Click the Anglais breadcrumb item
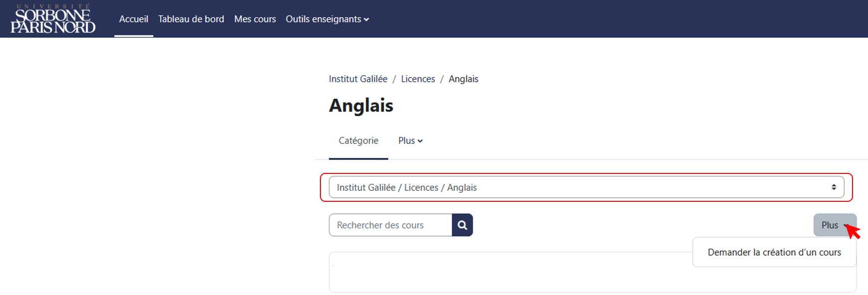The image size is (868, 295). tap(463, 79)
